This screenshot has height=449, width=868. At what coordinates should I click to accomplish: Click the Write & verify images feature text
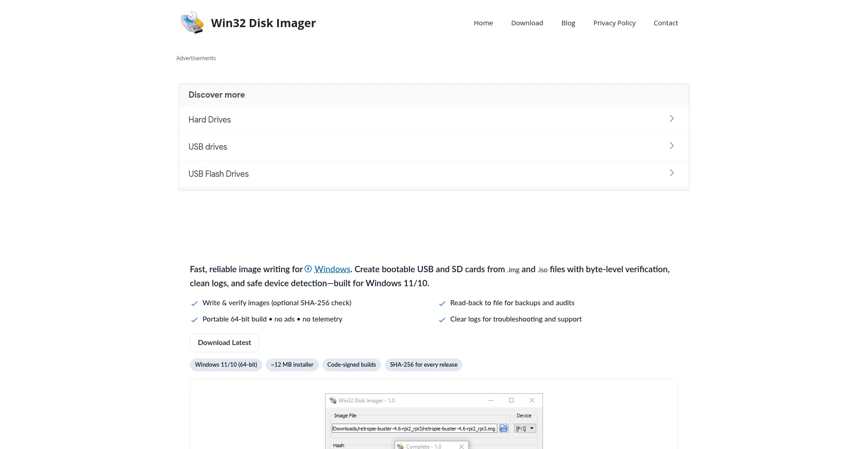click(x=277, y=303)
